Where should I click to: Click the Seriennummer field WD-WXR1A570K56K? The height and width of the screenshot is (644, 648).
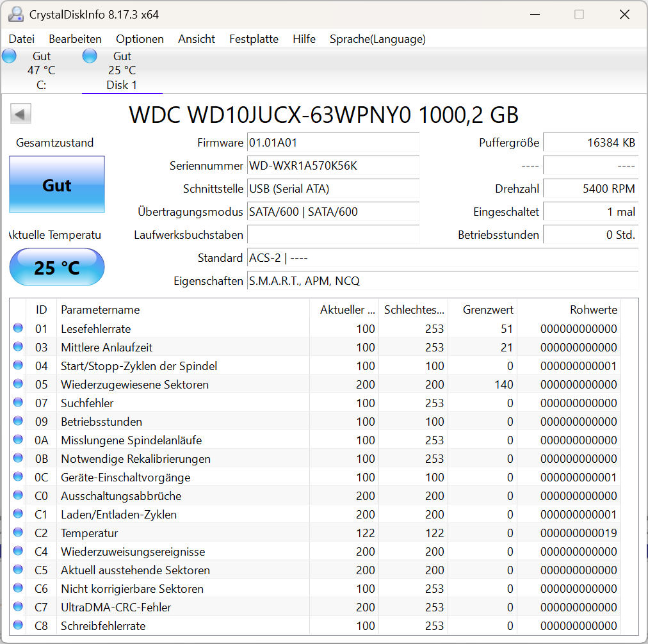click(x=333, y=166)
